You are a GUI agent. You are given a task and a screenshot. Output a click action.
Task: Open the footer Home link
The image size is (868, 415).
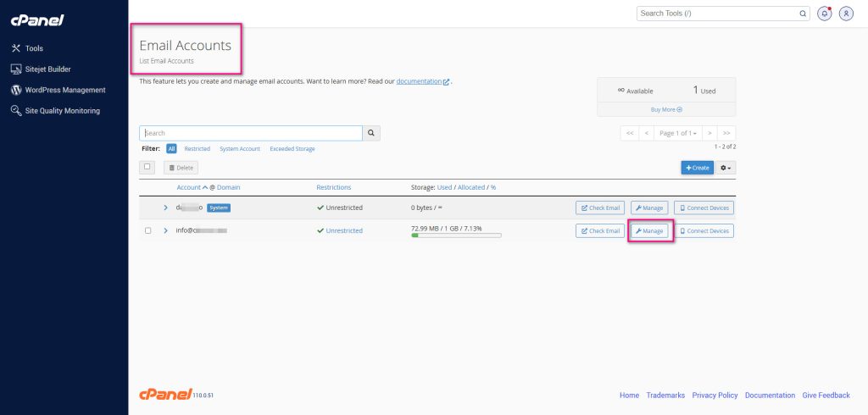pyautogui.click(x=630, y=395)
